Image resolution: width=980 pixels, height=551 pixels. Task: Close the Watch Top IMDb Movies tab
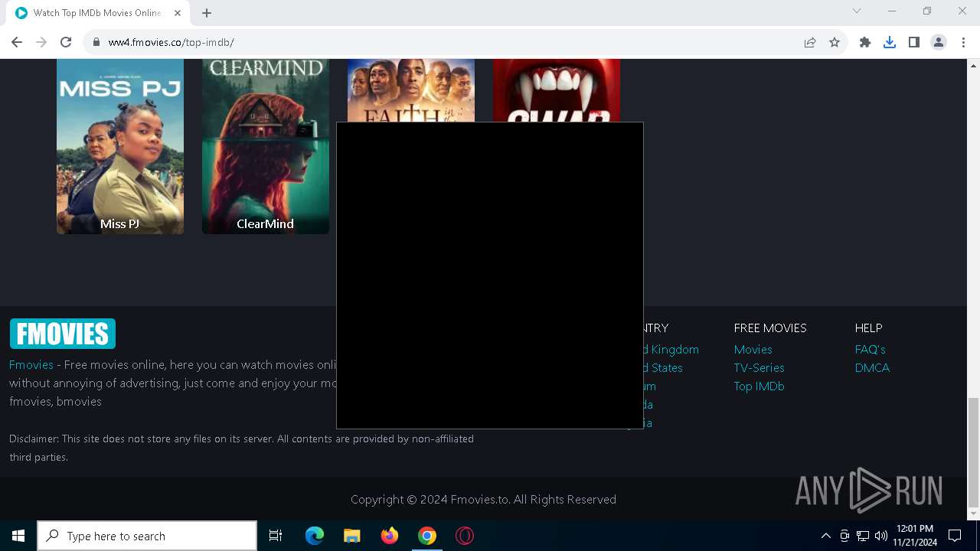point(178,13)
